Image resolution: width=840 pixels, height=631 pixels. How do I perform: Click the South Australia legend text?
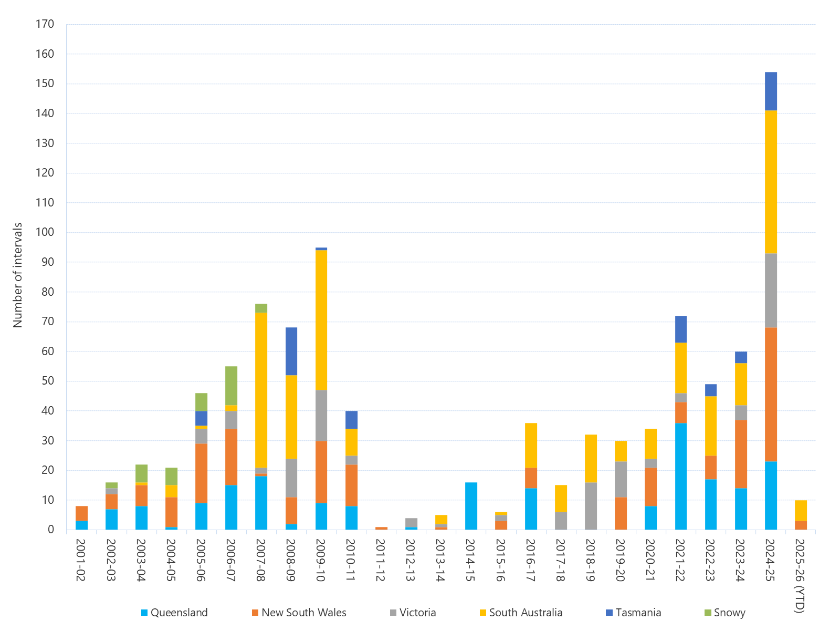[x=525, y=613]
